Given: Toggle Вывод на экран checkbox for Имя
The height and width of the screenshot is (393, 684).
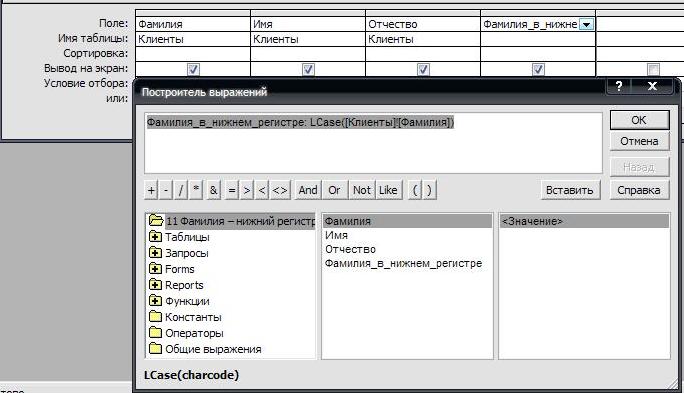Looking at the screenshot, I should [x=308, y=69].
